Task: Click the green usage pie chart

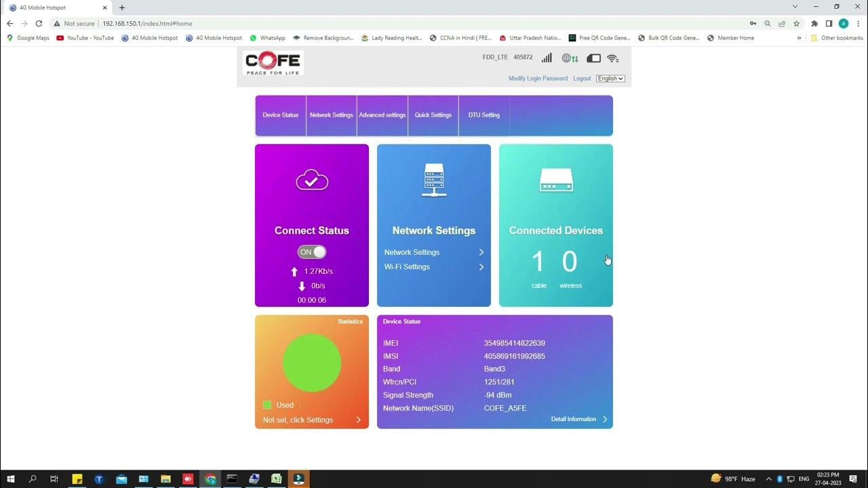Action: coord(312,363)
